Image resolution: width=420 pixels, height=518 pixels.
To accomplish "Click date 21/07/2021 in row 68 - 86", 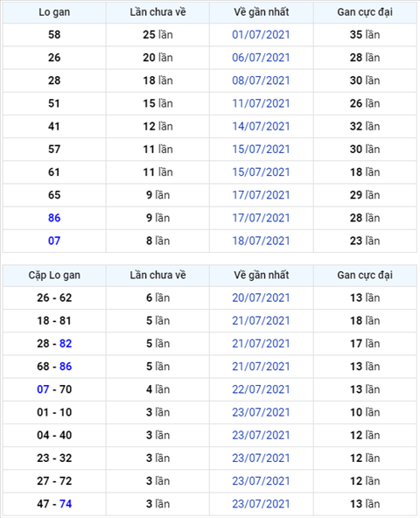I will click(261, 367).
